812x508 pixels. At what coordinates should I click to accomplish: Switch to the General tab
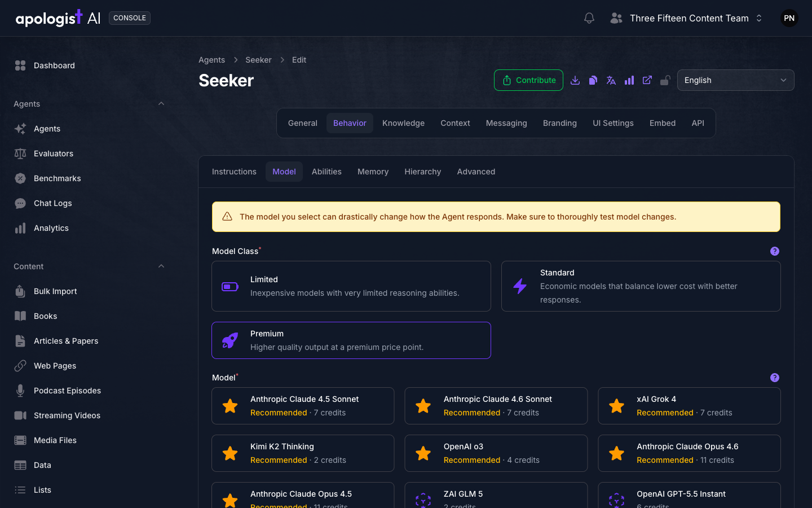click(303, 123)
